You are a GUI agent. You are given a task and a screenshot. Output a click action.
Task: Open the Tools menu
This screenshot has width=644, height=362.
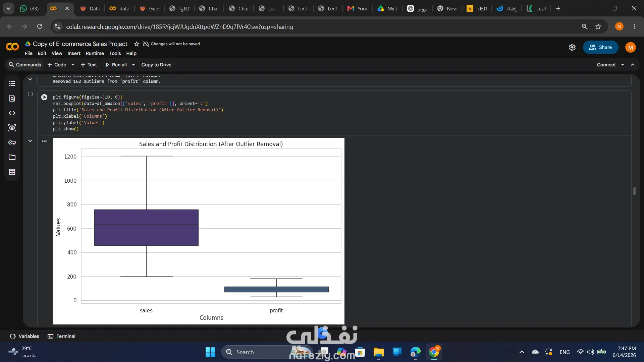[115, 53]
